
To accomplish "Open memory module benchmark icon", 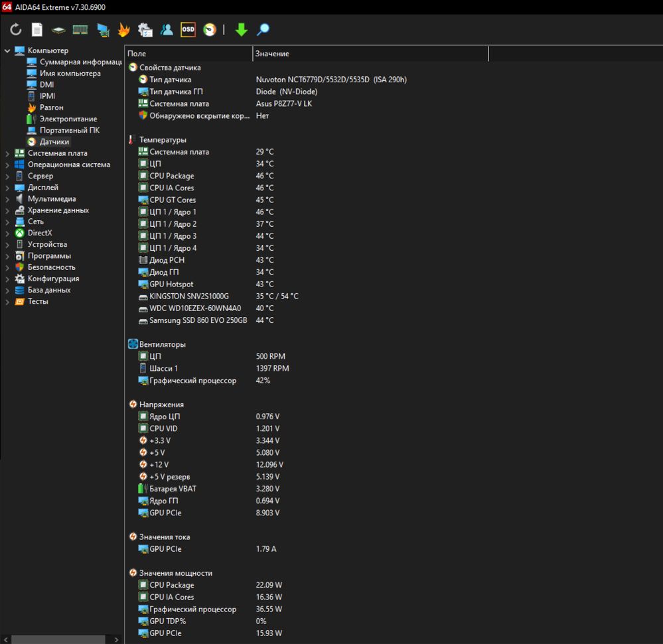I will [x=80, y=30].
